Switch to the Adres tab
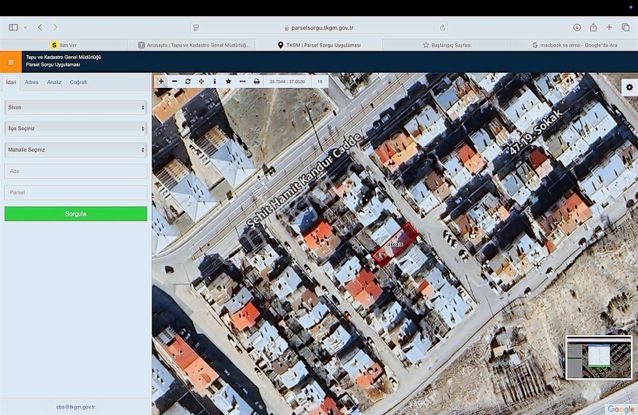638x415 pixels. pyautogui.click(x=32, y=82)
